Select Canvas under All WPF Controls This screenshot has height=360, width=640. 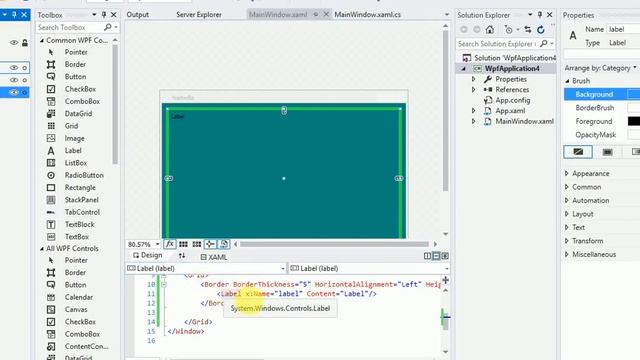tap(76, 309)
